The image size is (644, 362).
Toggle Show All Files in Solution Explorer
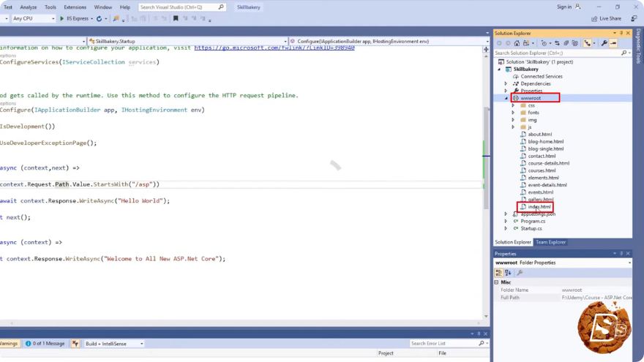[x=575, y=43]
